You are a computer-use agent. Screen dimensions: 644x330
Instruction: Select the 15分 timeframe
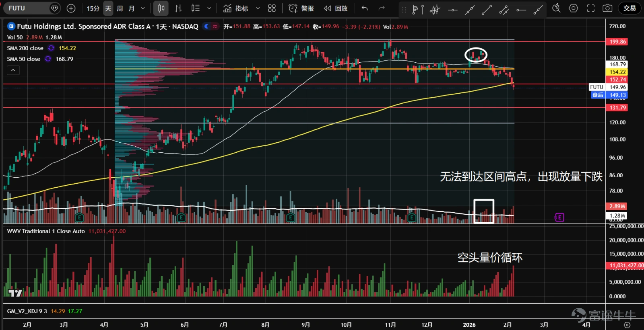click(x=93, y=8)
